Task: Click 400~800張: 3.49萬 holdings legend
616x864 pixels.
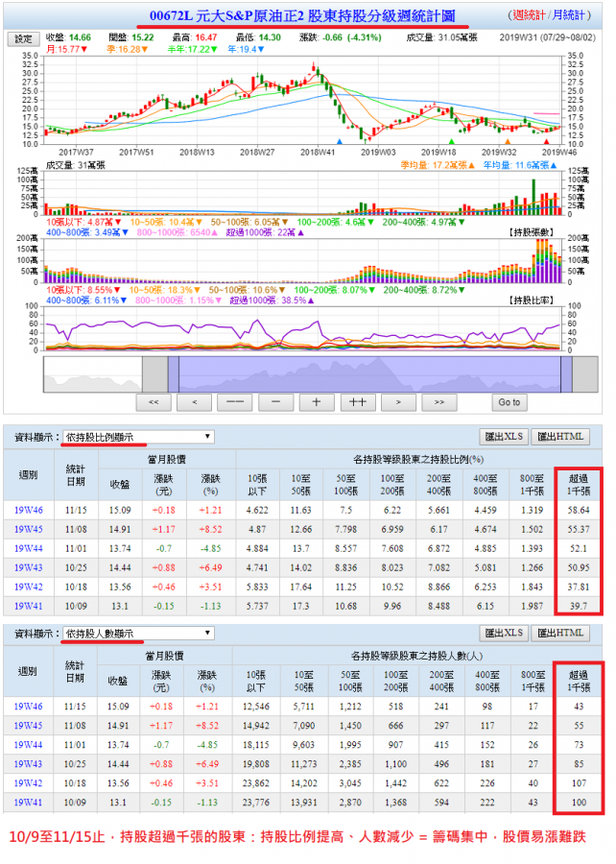Action: (87, 232)
